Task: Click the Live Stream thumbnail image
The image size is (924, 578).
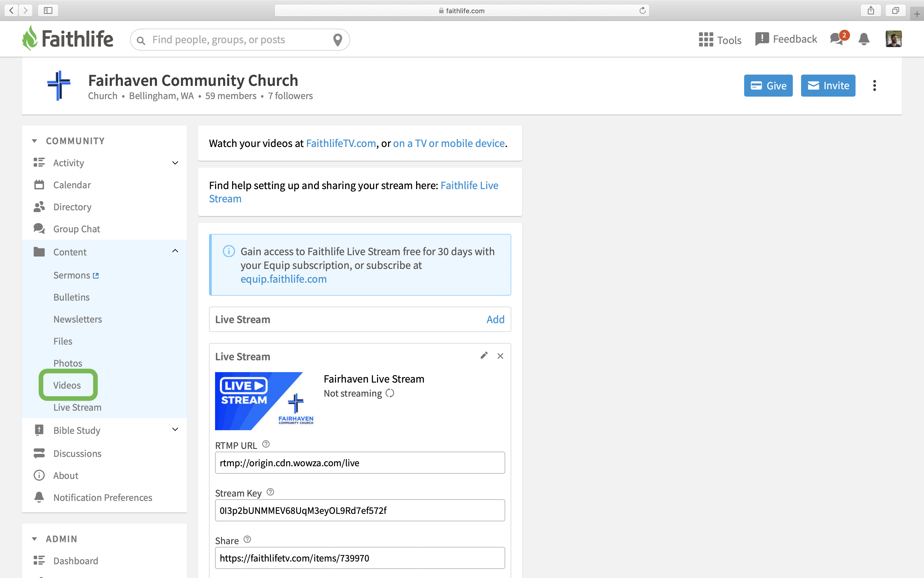Action: click(x=264, y=401)
